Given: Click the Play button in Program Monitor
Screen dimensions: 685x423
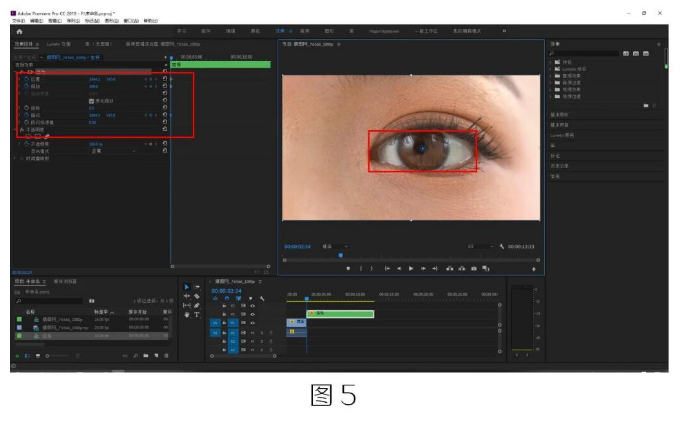Looking at the screenshot, I should click(410, 268).
